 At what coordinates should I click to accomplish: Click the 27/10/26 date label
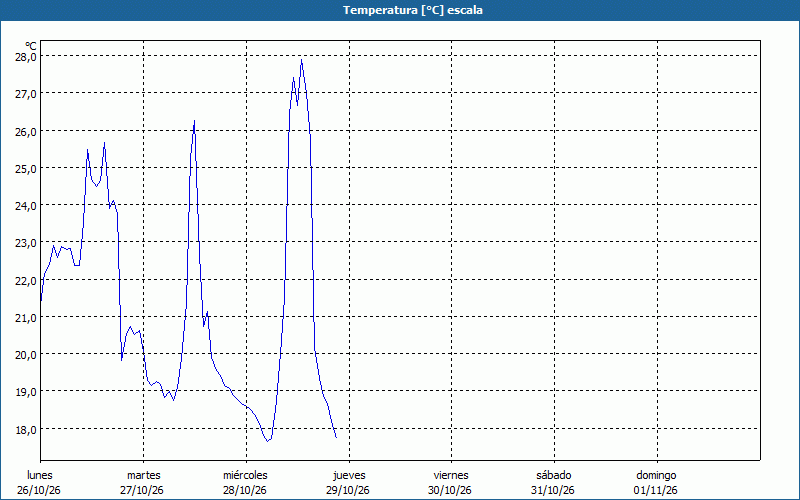click(142, 490)
